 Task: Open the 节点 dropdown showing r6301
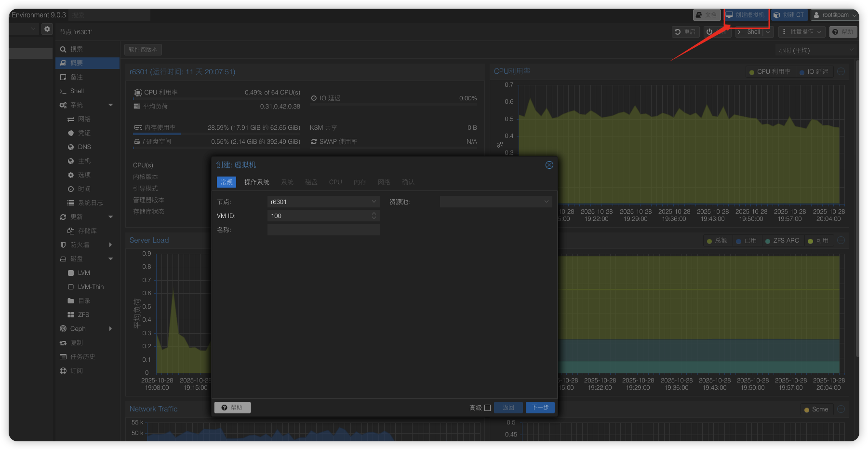pos(323,202)
